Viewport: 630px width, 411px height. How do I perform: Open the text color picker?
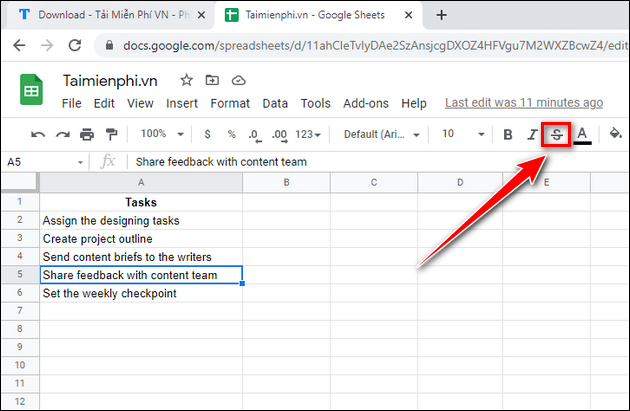click(582, 135)
